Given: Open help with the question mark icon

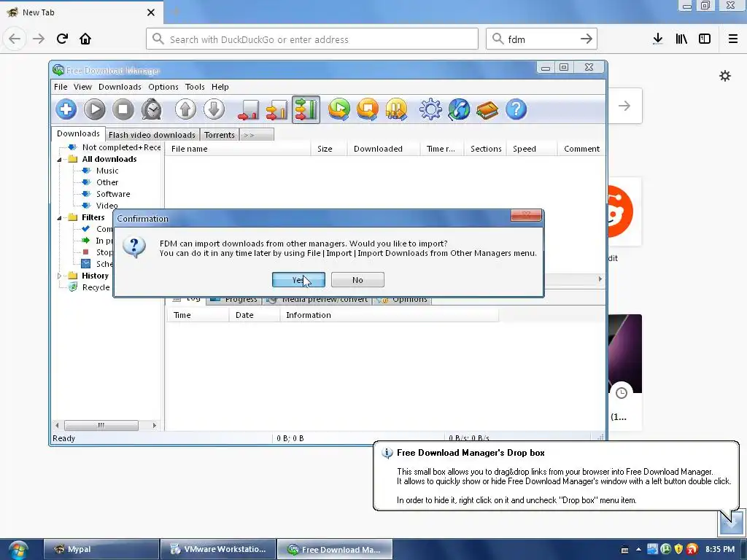Looking at the screenshot, I should point(516,109).
